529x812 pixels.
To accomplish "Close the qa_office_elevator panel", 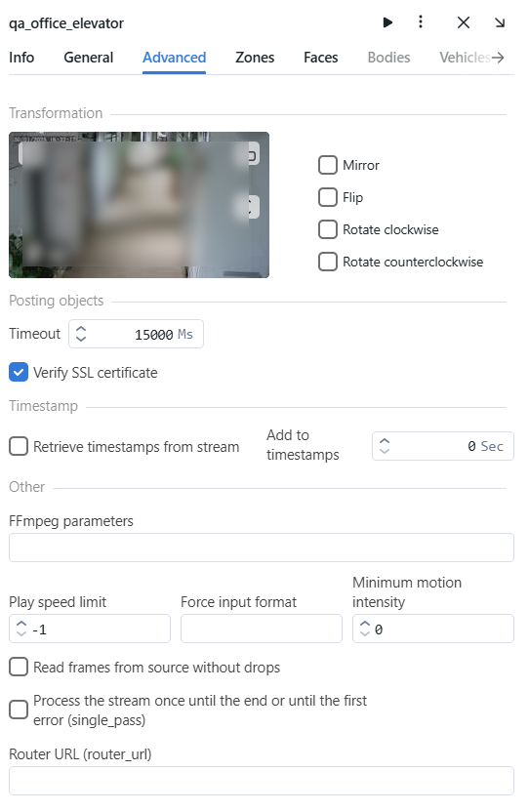I will (x=464, y=22).
